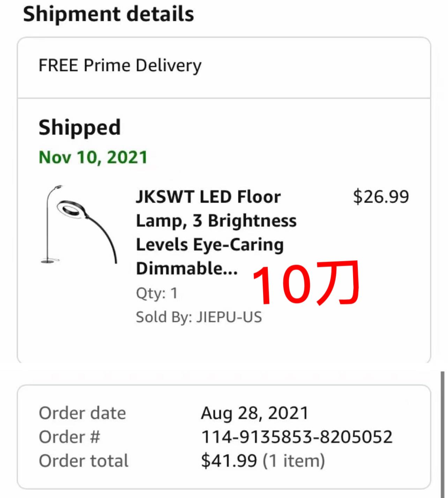Click the Order # label
The image size is (448, 498).
69,437
